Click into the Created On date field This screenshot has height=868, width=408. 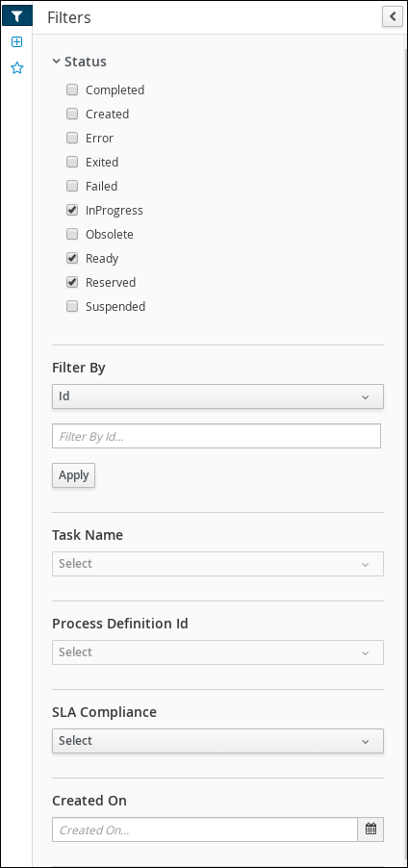tap(205, 830)
